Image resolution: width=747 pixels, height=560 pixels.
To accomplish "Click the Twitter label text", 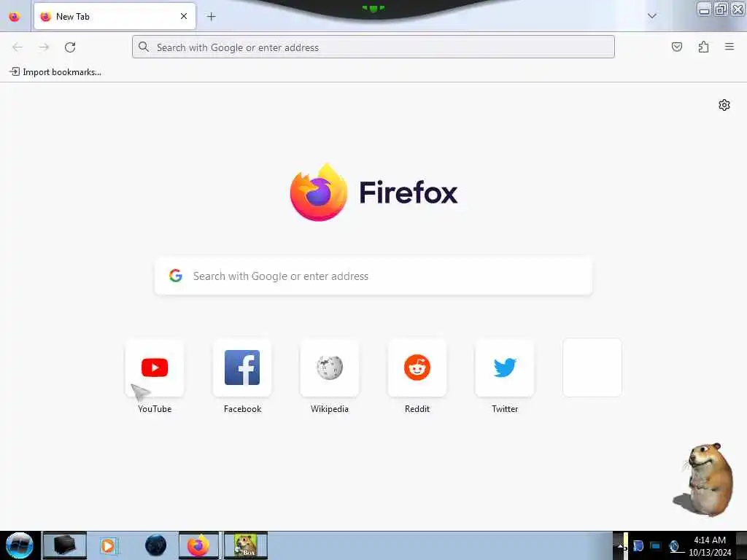I will coord(505,409).
